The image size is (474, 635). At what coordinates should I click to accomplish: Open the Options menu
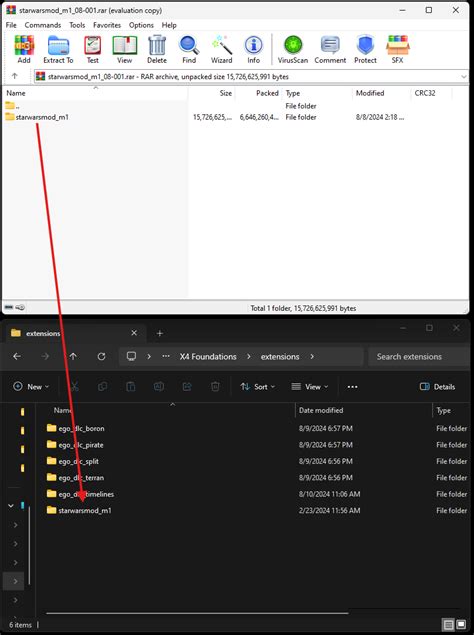(x=141, y=25)
